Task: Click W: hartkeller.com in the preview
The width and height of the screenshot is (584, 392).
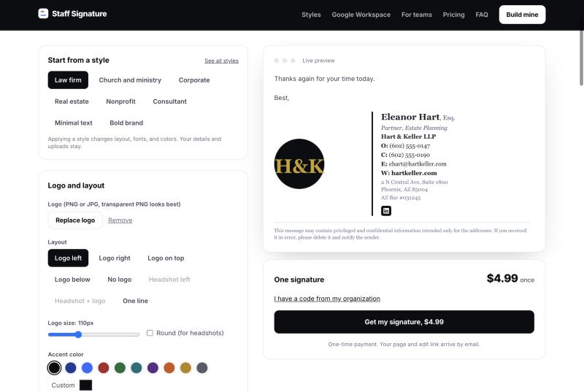Action: point(409,173)
